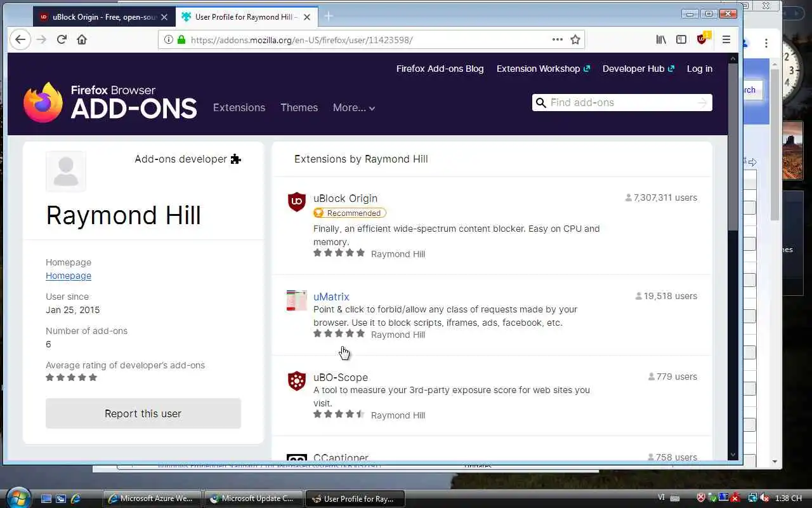The image size is (812, 508).
Task: Bookmark this page with the star
Action: coord(575,39)
